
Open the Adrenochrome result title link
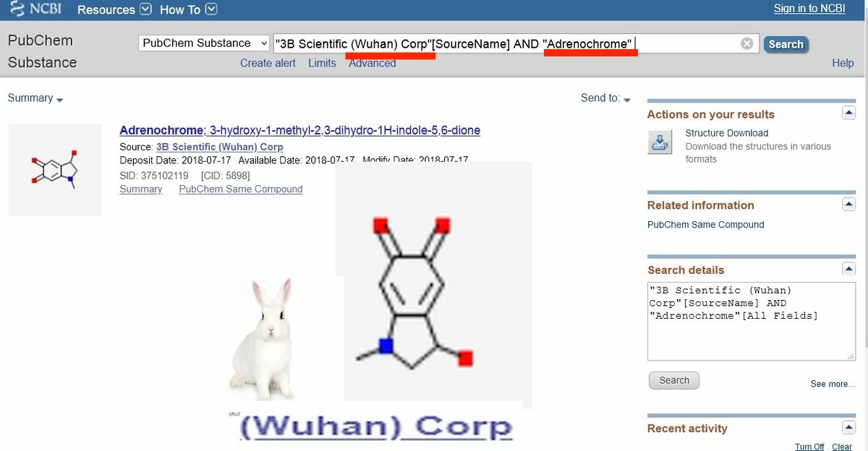[x=299, y=131]
